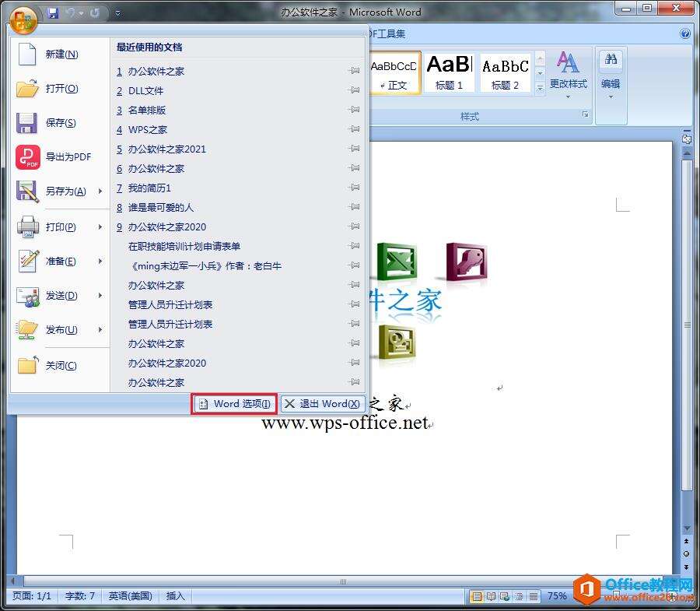
Task: Apply the 标题 2 style
Action: click(505, 73)
